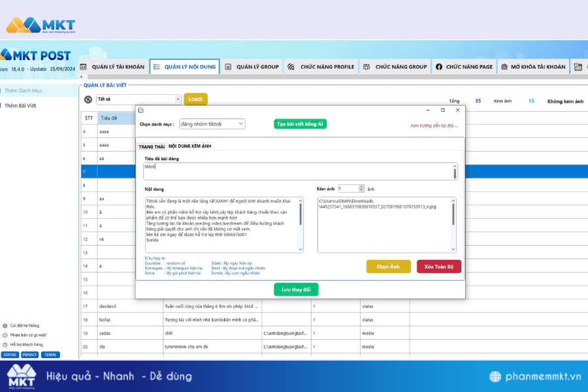The height and width of the screenshot is (392, 588).
Task: Open the Quản Lý Tài Khoản tab
Action: point(112,67)
